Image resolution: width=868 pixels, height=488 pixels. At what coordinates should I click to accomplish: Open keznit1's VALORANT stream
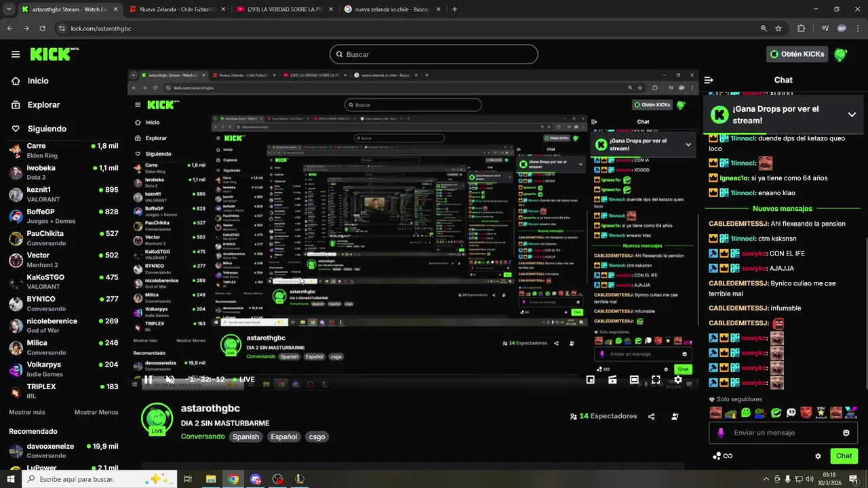(x=63, y=194)
